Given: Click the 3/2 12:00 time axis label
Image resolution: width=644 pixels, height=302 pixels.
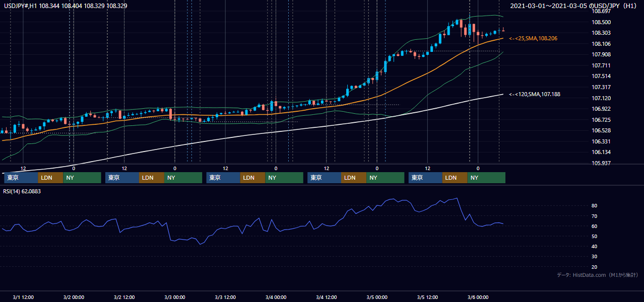Looking at the screenshot, I should [x=124, y=297].
